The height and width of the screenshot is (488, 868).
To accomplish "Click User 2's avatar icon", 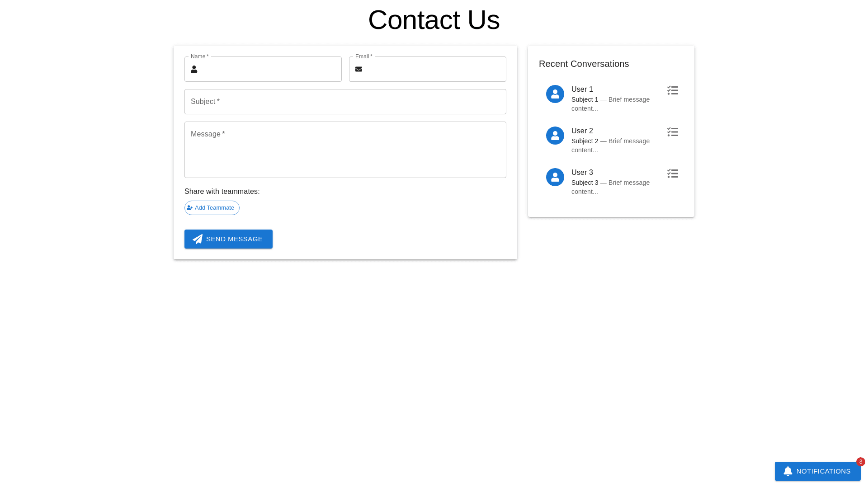I will 555,136.
